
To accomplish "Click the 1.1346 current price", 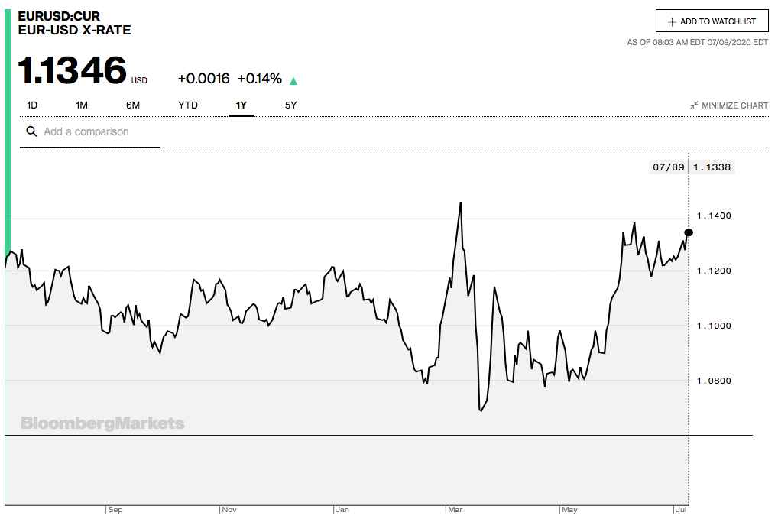I will [x=73, y=70].
